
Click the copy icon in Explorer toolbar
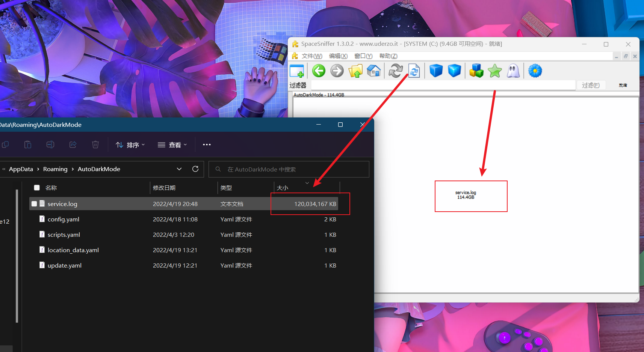[x=5, y=144]
